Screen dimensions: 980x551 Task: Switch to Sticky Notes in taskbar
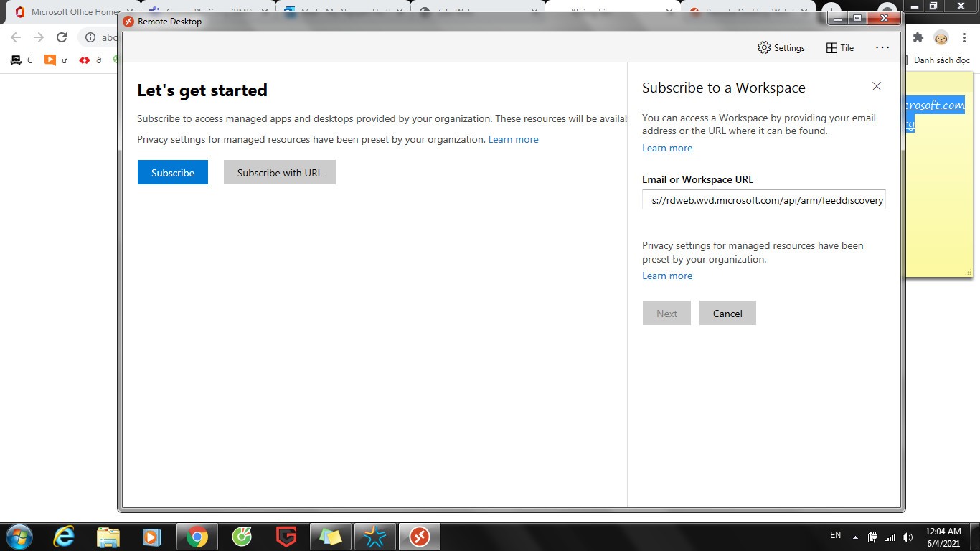[x=331, y=537]
